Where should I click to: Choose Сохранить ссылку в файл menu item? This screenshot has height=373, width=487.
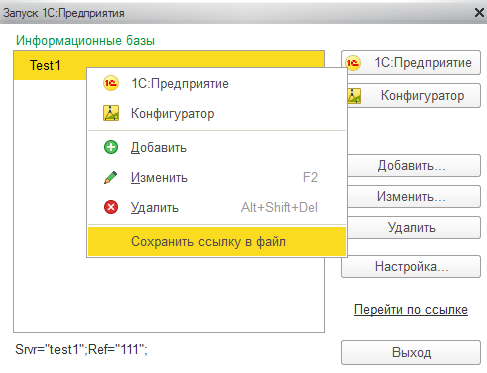coord(217,241)
